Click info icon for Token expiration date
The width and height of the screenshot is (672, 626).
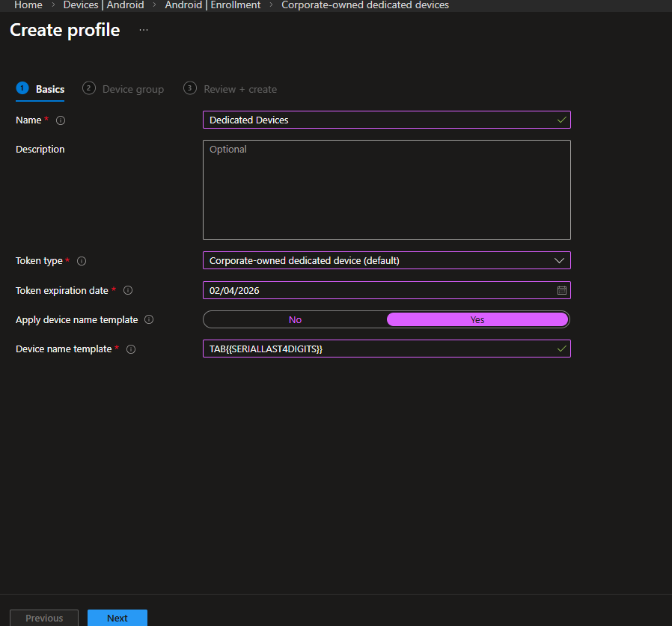128,290
